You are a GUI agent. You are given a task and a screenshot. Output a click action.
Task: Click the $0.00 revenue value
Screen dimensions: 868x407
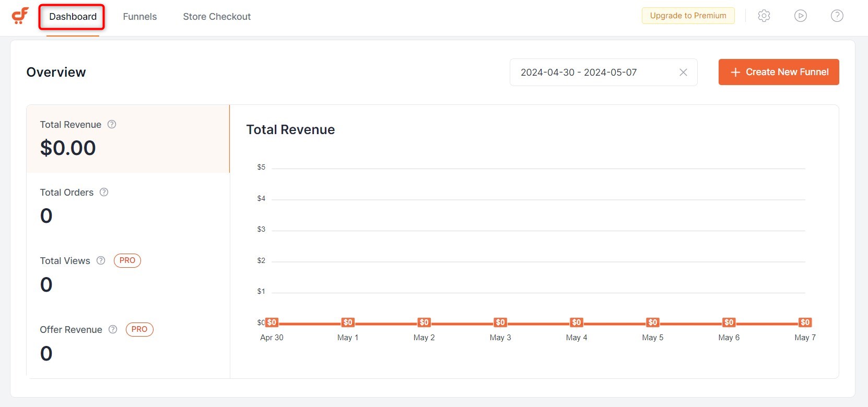(68, 148)
